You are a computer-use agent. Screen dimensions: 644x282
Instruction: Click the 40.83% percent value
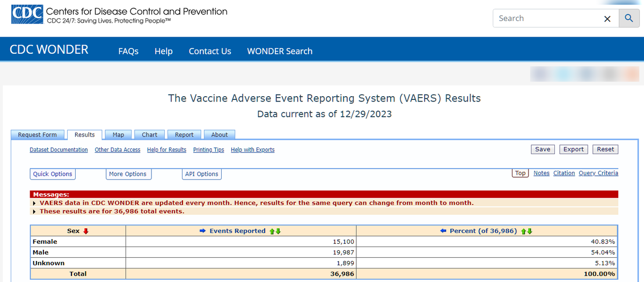(603, 242)
